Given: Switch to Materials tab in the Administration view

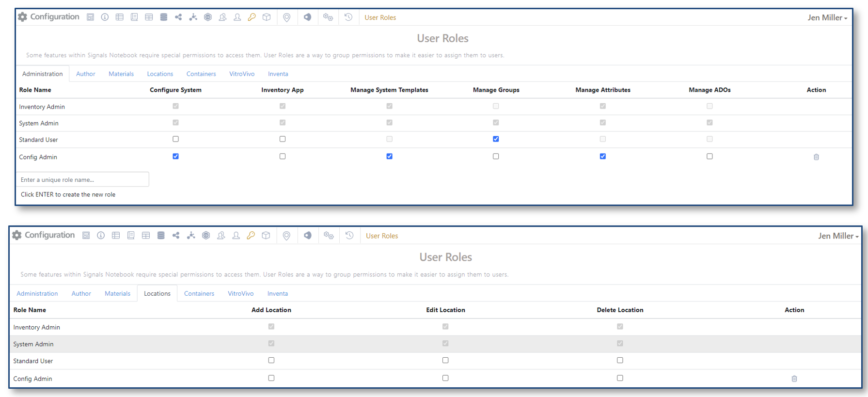Looking at the screenshot, I should click(121, 74).
